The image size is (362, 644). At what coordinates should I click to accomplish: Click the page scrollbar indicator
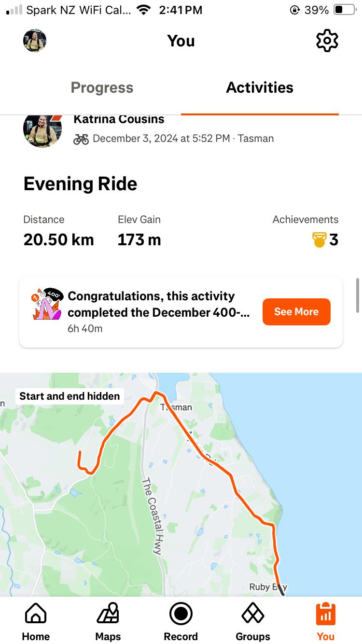[358, 295]
